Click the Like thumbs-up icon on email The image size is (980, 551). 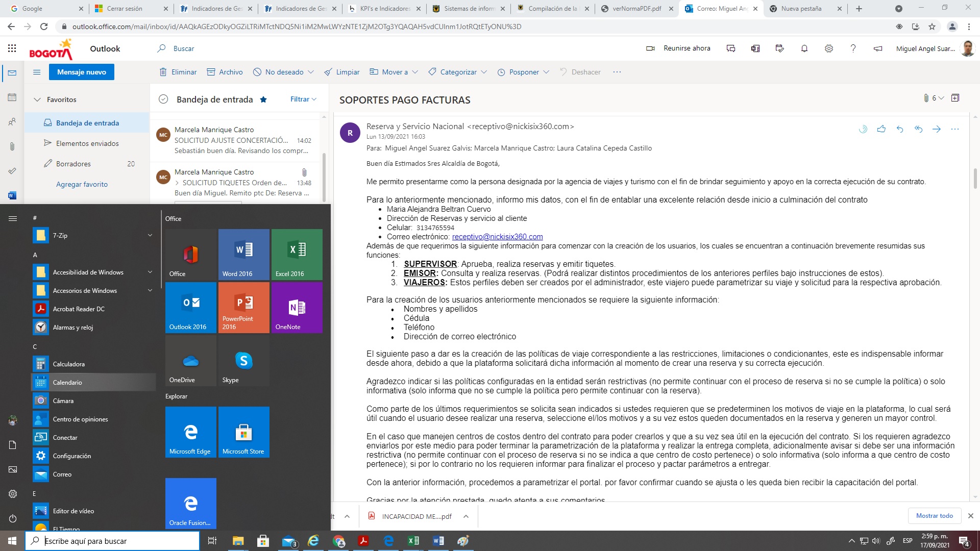coord(881,129)
